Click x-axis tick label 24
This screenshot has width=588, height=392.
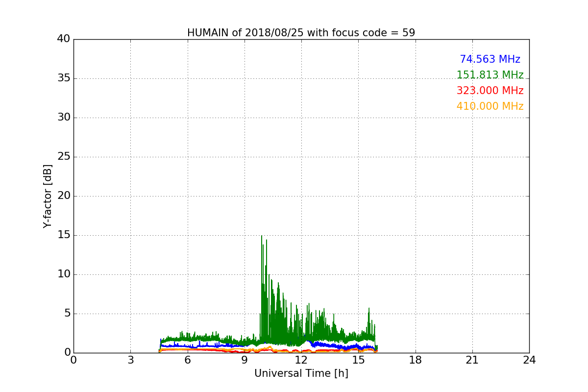pyautogui.click(x=529, y=360)
